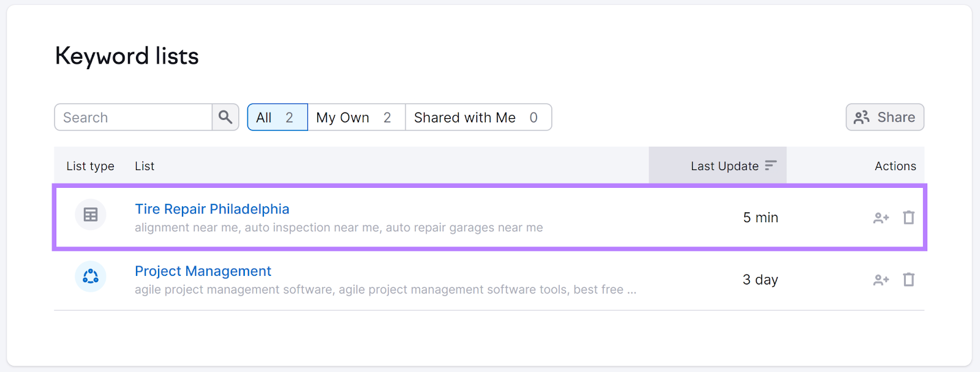Share the Tire Repair Philadelphia list via add-user icon
The height and width of the screenshot is (372, 980).
click(x=881, y=218)
